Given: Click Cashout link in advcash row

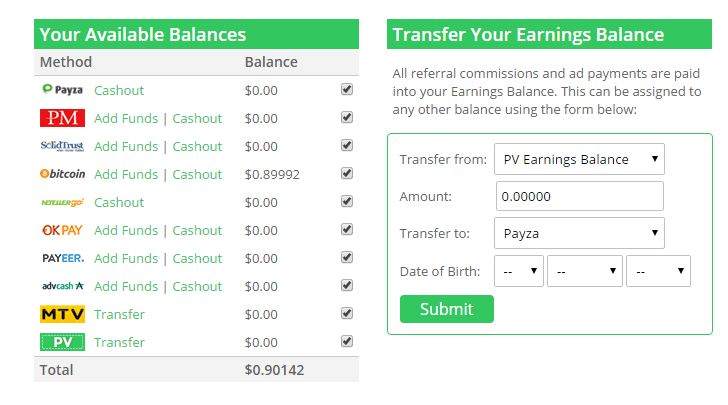Looking at the screenshot, I should click(x=197, y=286).
